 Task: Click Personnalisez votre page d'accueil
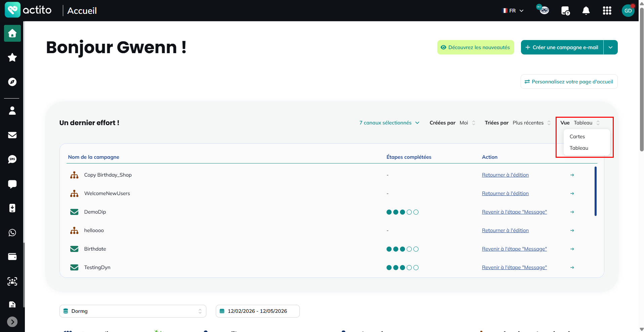coord(569,82)
